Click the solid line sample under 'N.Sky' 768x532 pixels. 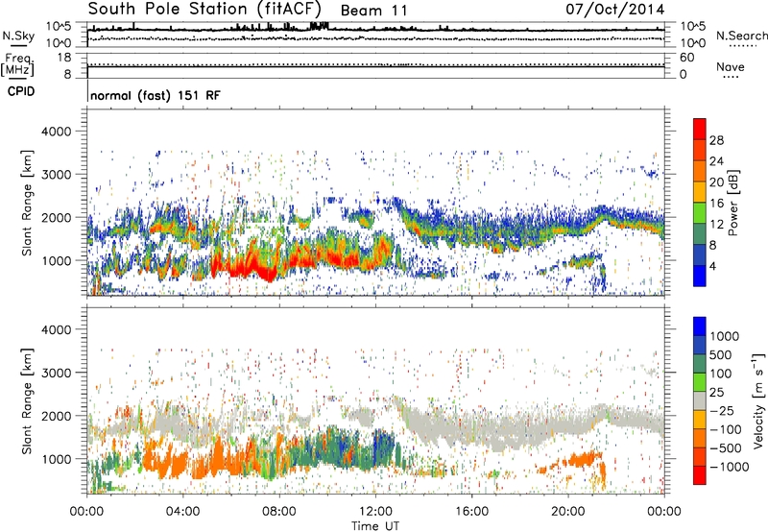pos(18,46)
